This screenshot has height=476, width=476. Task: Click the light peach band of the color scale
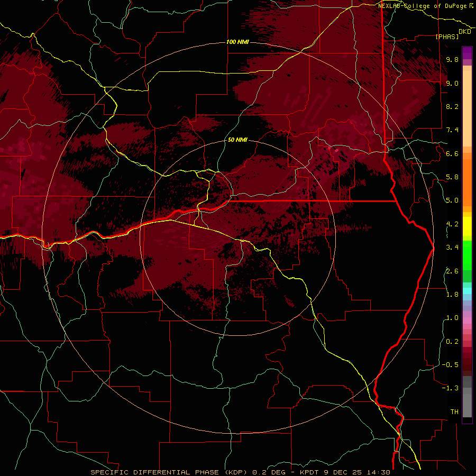tap(467, 109)
